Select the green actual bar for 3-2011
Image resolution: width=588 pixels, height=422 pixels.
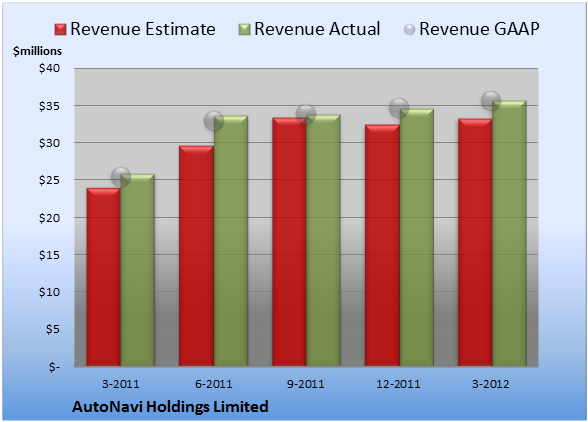[x=138, y=270]
